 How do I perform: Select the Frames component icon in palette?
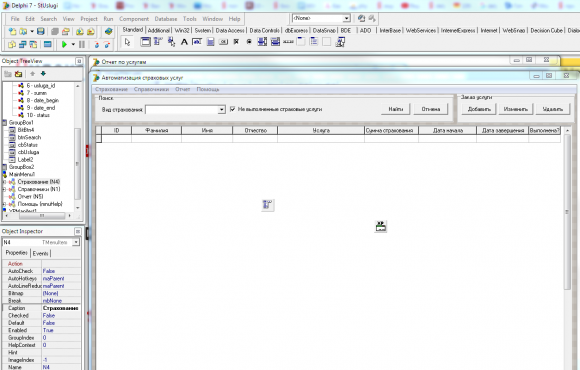[x=145, y=42]
